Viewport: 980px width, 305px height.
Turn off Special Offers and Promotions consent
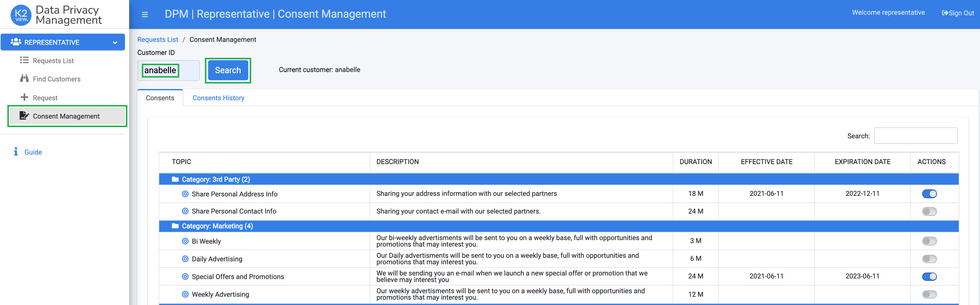(x=929, y=276)
